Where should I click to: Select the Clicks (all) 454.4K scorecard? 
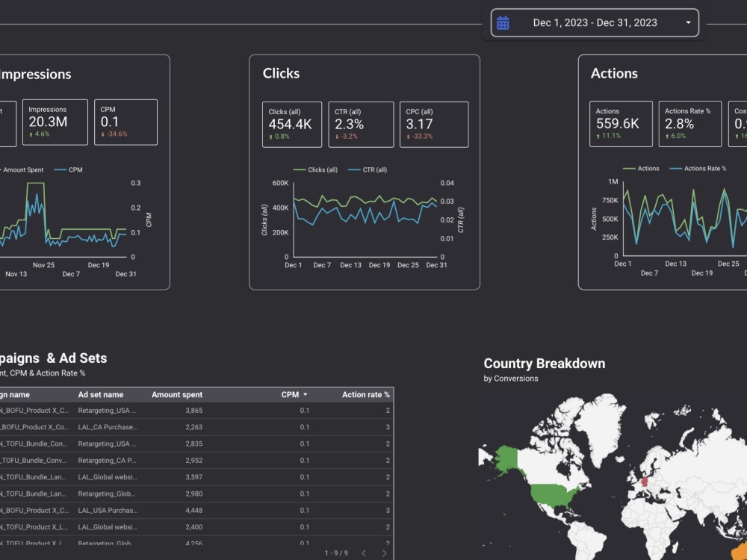(x=291, y=124)
